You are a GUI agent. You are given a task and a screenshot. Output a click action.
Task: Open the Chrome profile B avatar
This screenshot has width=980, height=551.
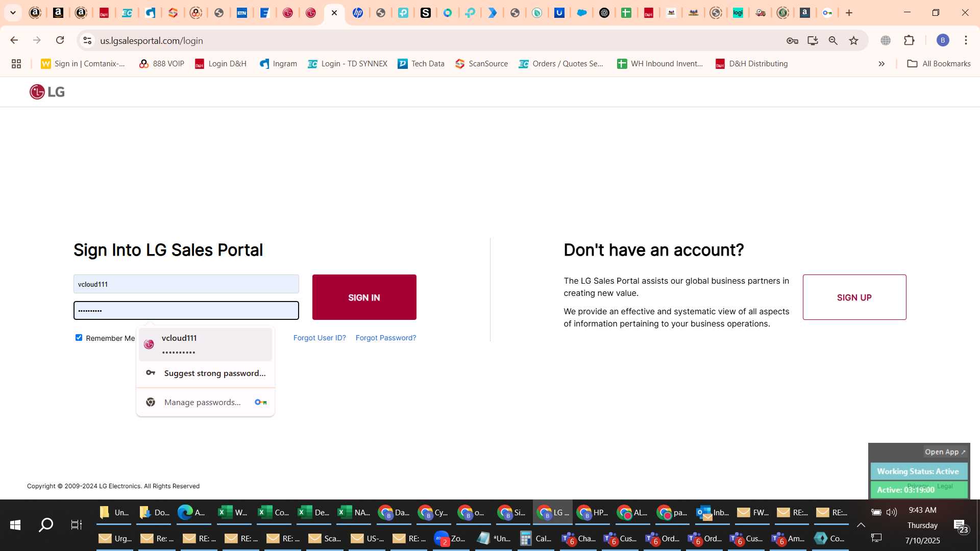pos(943,40)
